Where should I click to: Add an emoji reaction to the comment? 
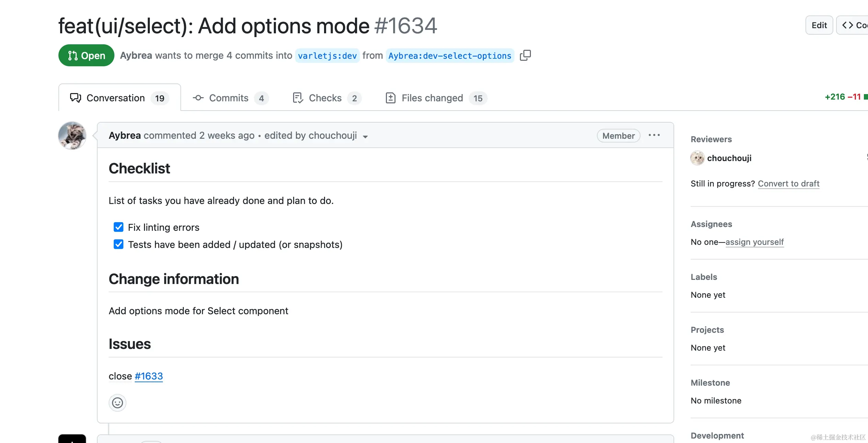point(118,402)
